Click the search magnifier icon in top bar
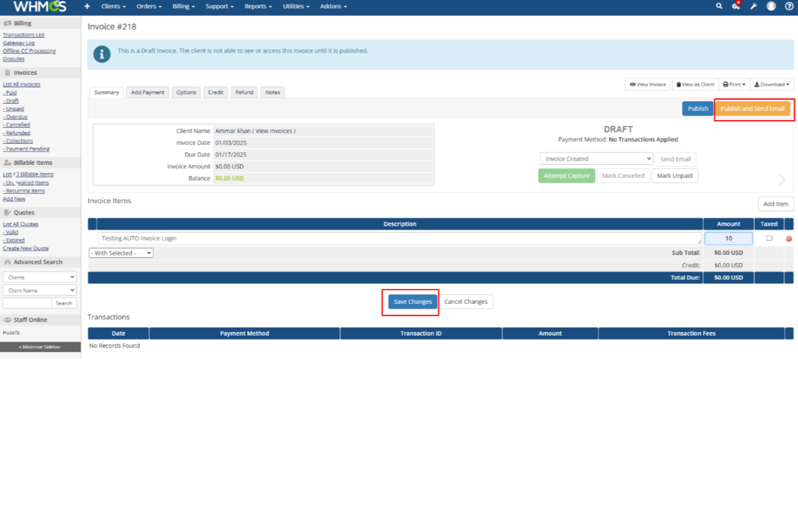The width and height of the screenshot is (798, 532). tap(719, 6)
